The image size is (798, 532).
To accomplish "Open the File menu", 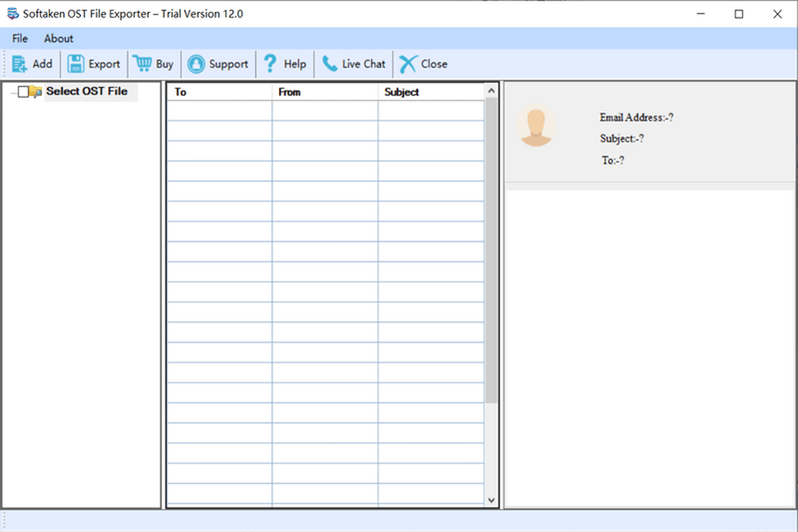I will pos(20,39).
